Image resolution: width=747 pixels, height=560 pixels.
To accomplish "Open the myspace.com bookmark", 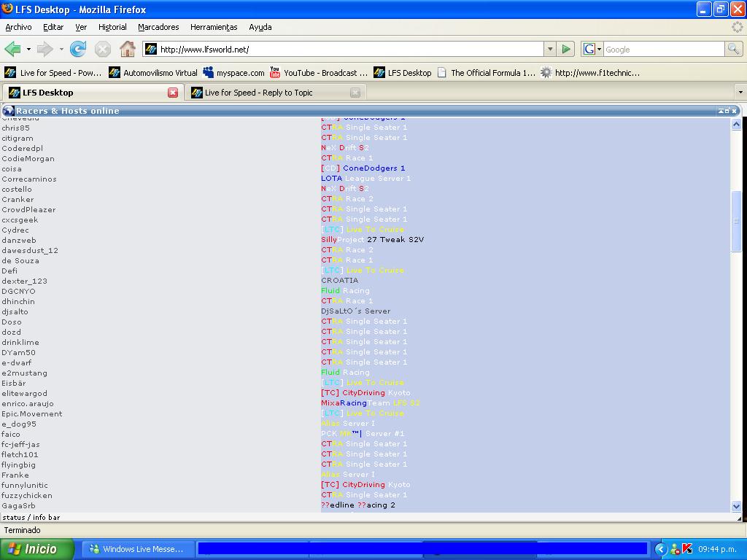I will [x=233, y=73].
